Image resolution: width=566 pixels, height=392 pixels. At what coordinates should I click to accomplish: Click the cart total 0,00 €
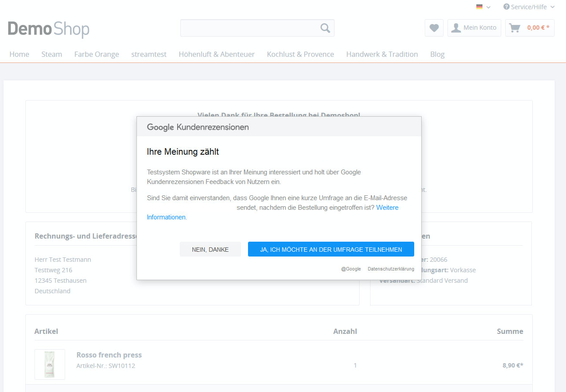point(538,28)
